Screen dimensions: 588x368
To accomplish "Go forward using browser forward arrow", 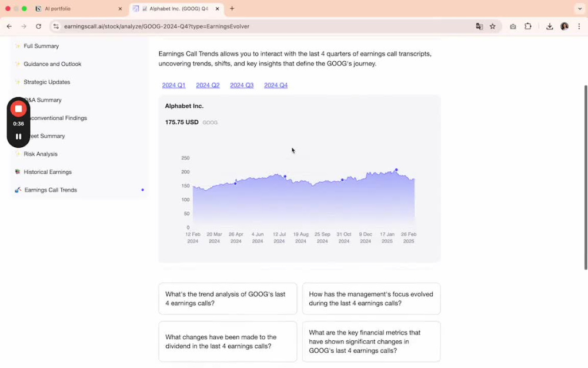I will pyautogui.click(x=24, y=26).
